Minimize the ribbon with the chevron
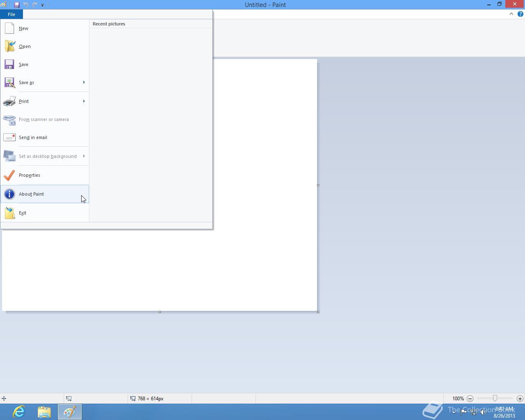The height and width of the screenshot is (420, 525). [x=511, y=14]
